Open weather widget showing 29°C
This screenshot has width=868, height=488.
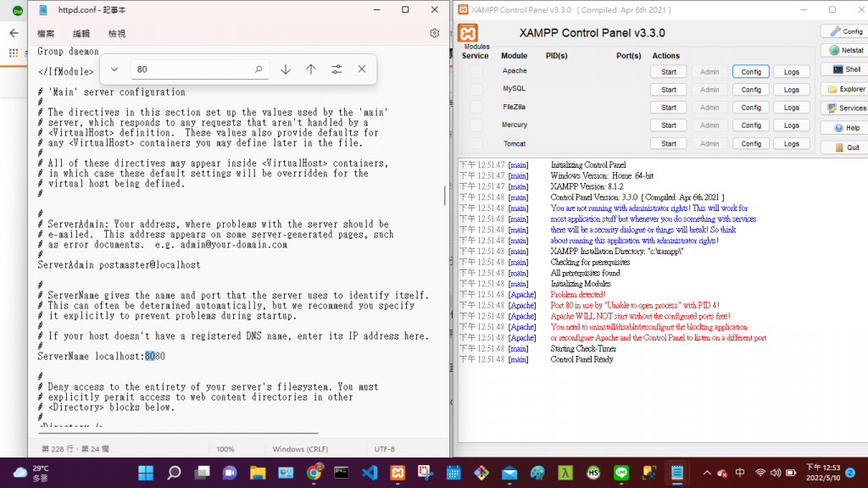tap(31, 473)
